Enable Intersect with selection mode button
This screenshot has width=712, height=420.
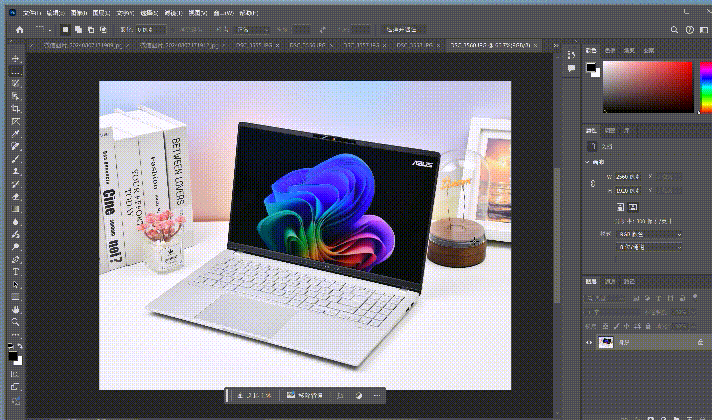[x=104, y=30]
